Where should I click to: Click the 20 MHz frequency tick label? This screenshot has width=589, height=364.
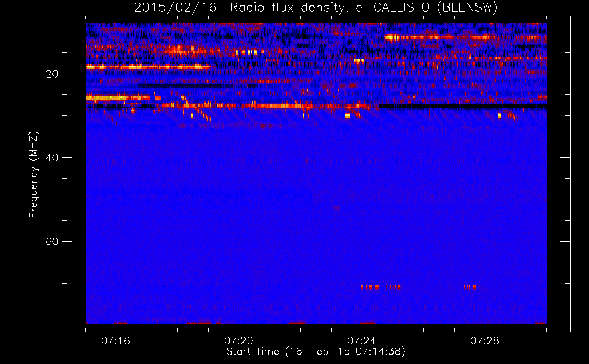52,74
